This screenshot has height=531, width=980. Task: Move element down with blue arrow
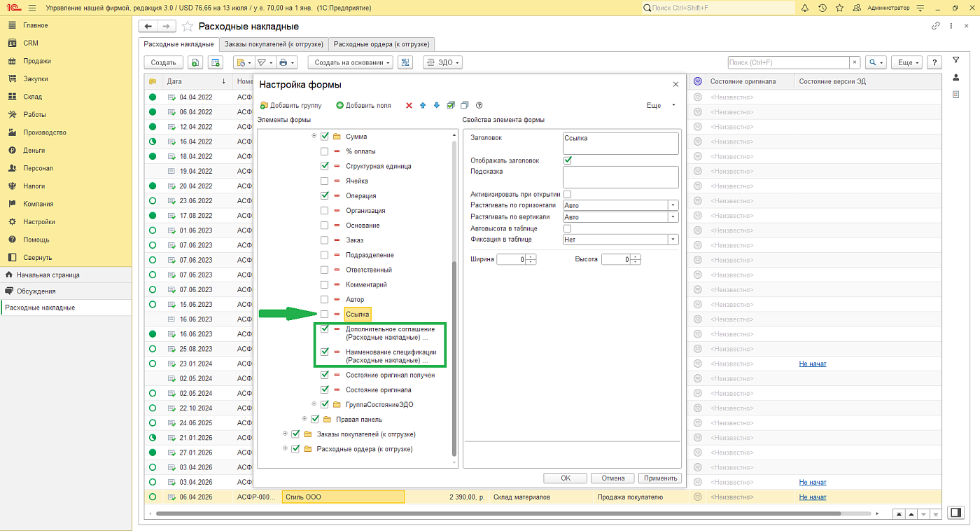(x=437, y=106)
